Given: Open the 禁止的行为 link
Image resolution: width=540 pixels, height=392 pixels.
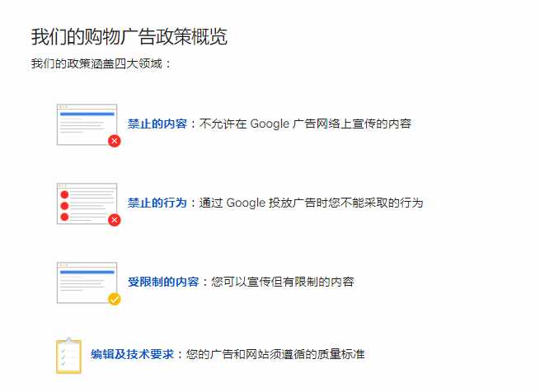Looking at the screenshot, I should [x=157, y=203].
